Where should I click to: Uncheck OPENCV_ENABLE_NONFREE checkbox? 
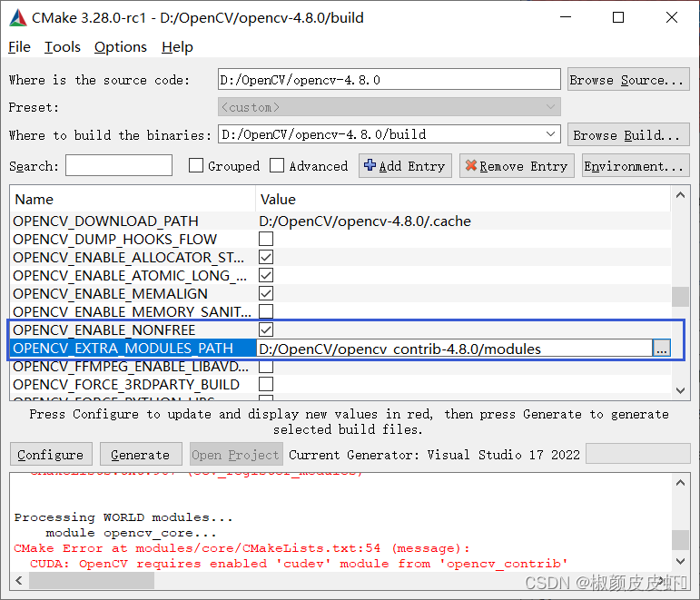pyautogui.click(x=266, y=330)
